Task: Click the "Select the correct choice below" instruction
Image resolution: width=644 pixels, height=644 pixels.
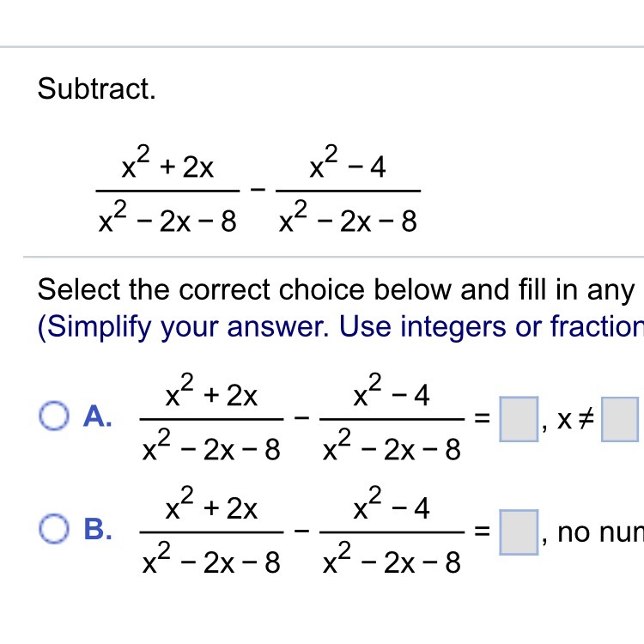Action: (x=335, y=290)
